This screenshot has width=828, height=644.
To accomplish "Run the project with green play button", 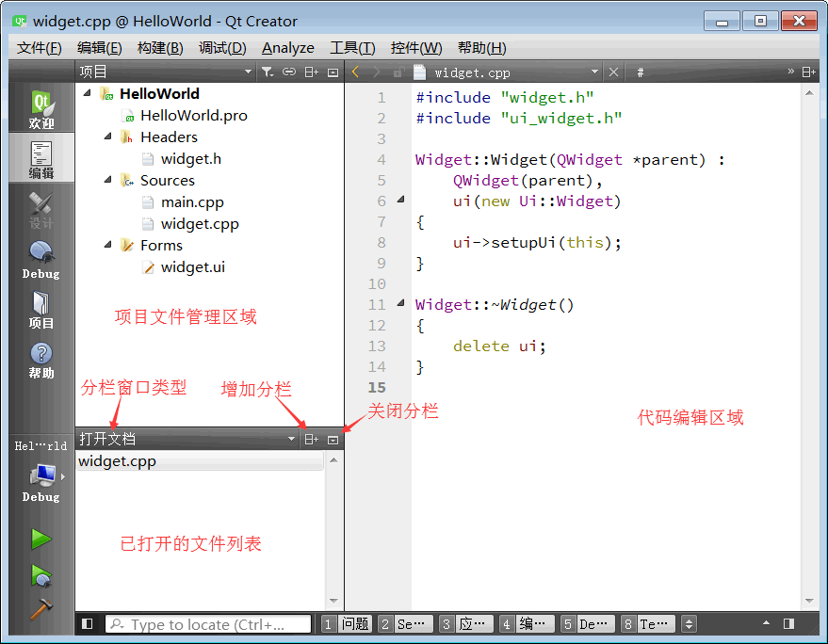I will [x=41, y=539].
